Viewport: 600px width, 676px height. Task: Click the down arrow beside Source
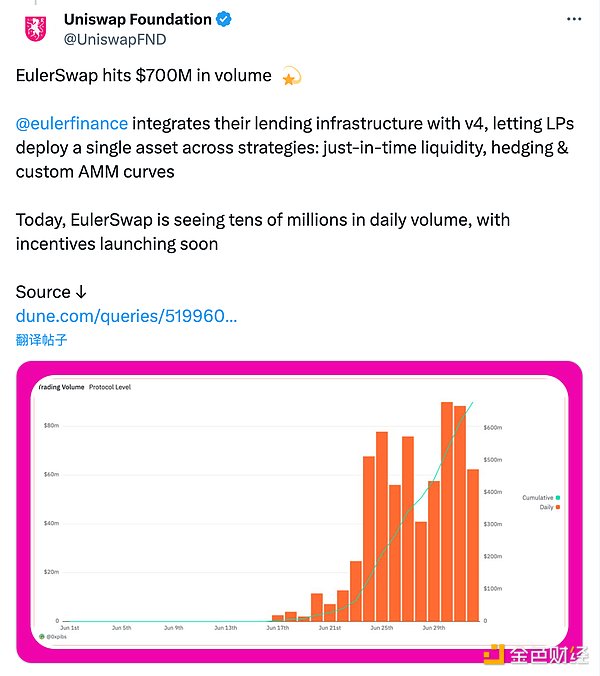click(x=81, y=292)
